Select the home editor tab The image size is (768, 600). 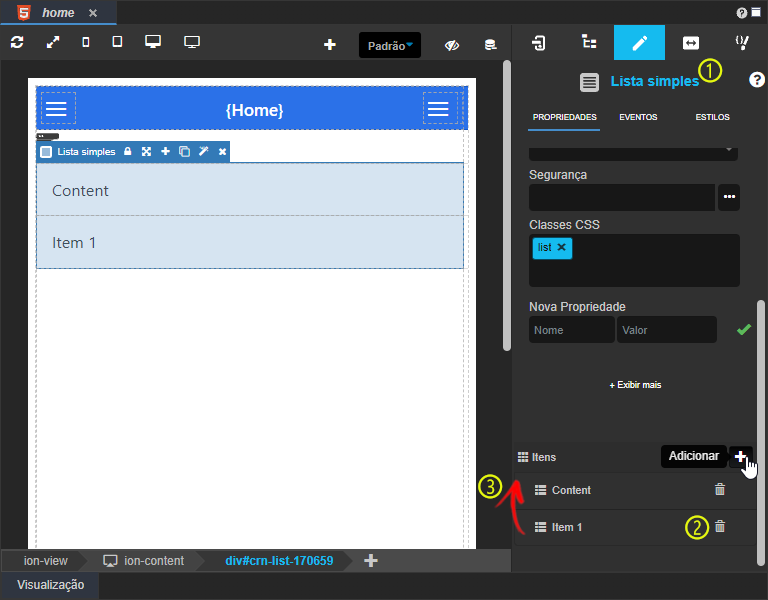[58, 13]
